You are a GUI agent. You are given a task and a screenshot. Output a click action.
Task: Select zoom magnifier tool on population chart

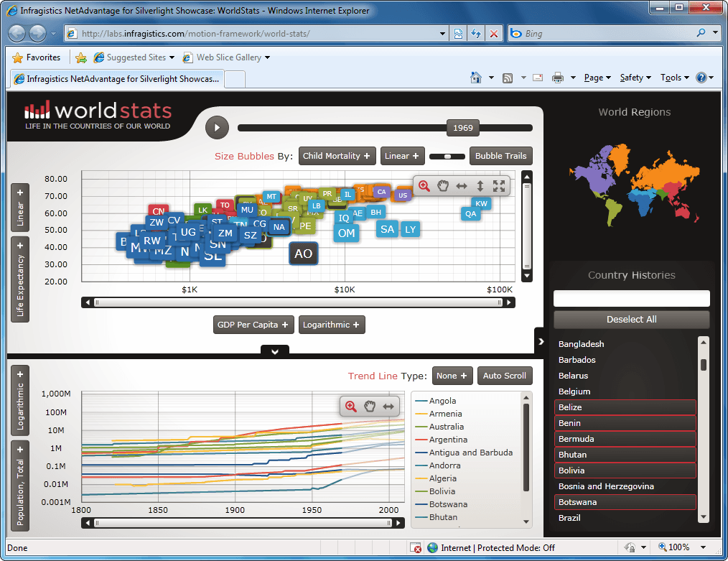pyautogui.click(x=350, y=407)
